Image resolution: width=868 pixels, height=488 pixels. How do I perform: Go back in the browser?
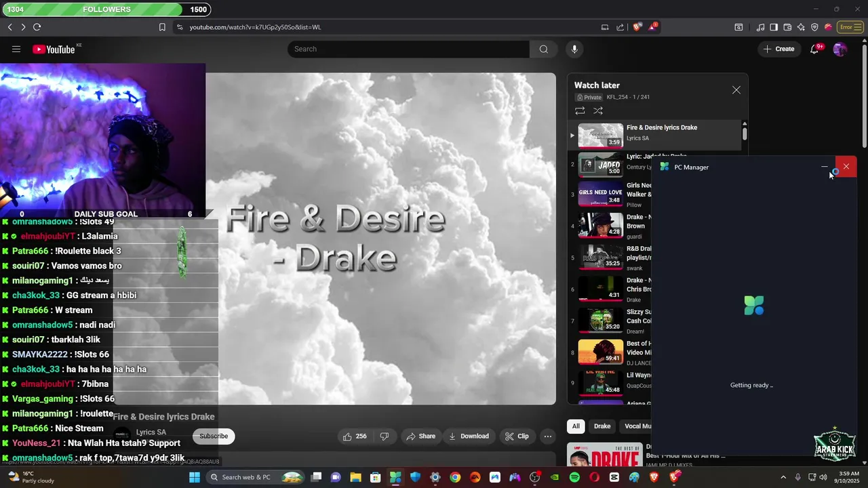pyautogui.click(x=10, y=27)
